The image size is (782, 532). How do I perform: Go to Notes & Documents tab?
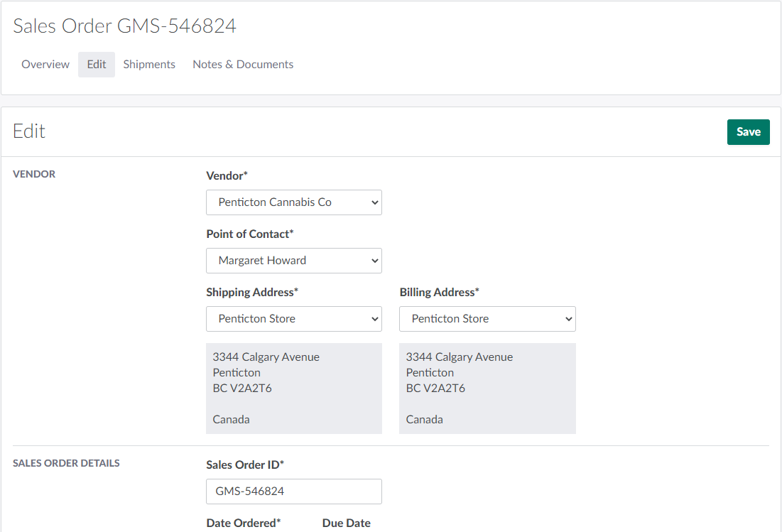(243, 65)
